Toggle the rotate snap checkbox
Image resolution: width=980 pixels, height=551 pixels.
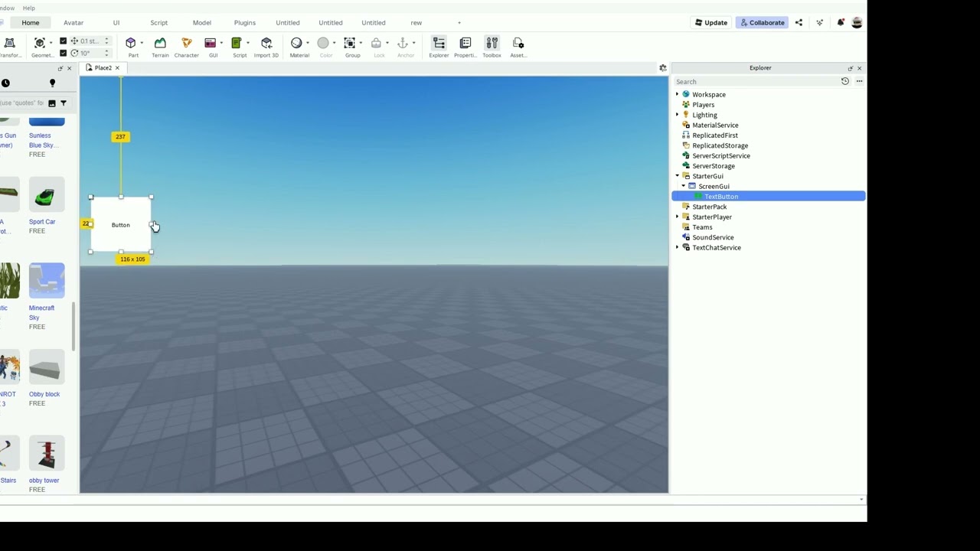coord(64,53)
